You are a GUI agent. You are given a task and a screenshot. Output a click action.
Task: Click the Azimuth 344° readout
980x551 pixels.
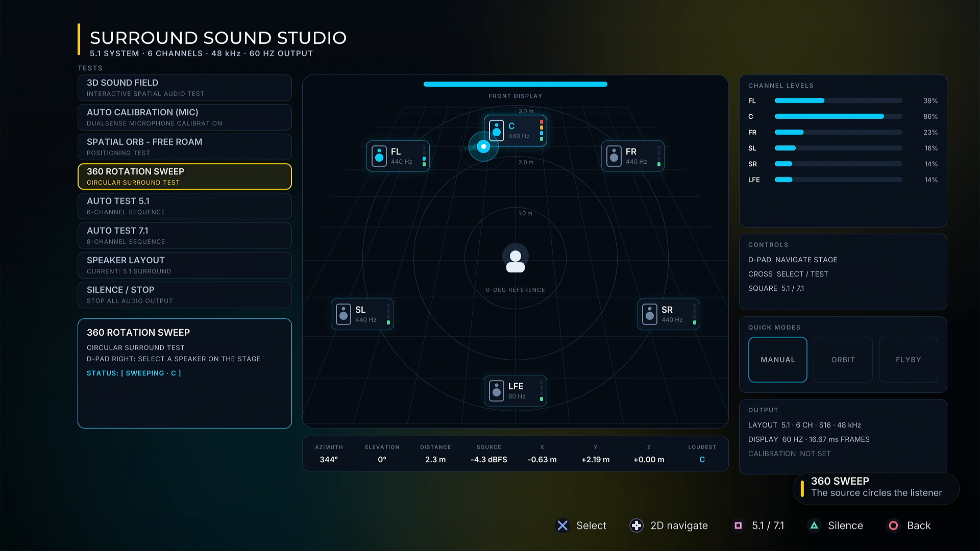[x=329, y=454]
